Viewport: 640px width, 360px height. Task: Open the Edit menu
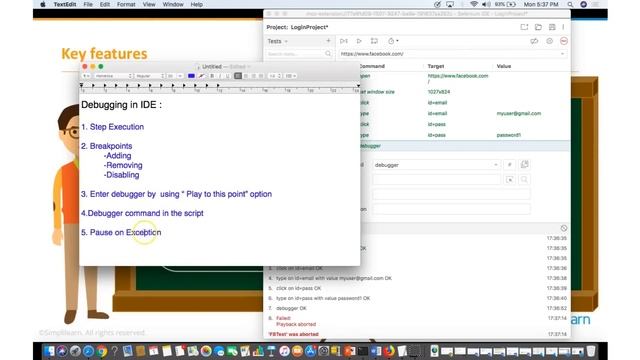point(105,4)
